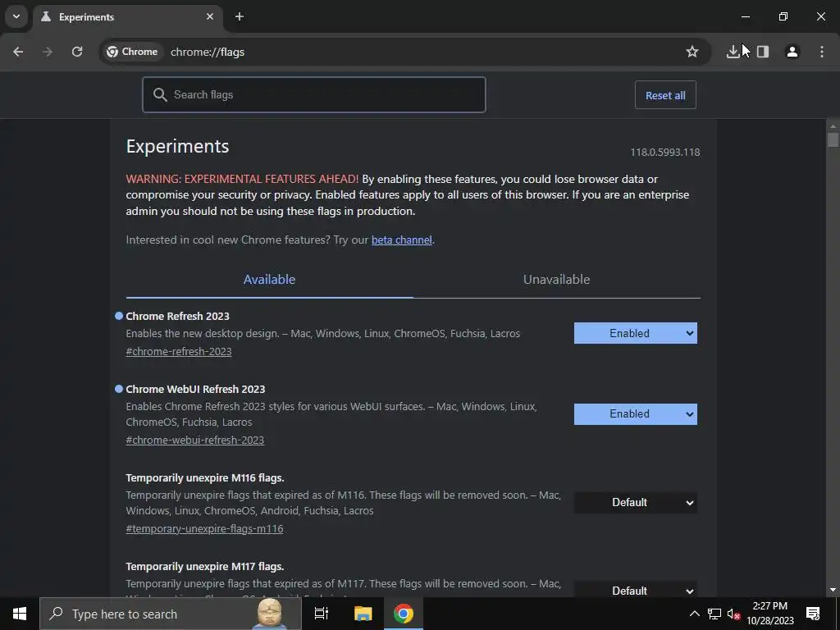Open the clock and date in taskbar
Screen dimensions: 840x630
coord(770,614)
